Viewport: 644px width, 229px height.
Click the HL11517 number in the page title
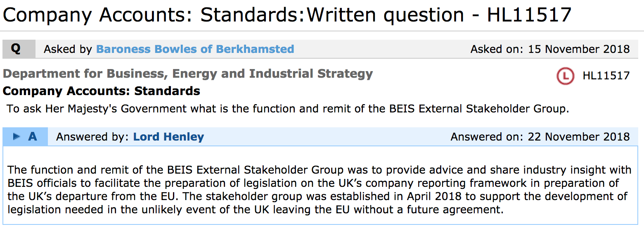[530, 16]
